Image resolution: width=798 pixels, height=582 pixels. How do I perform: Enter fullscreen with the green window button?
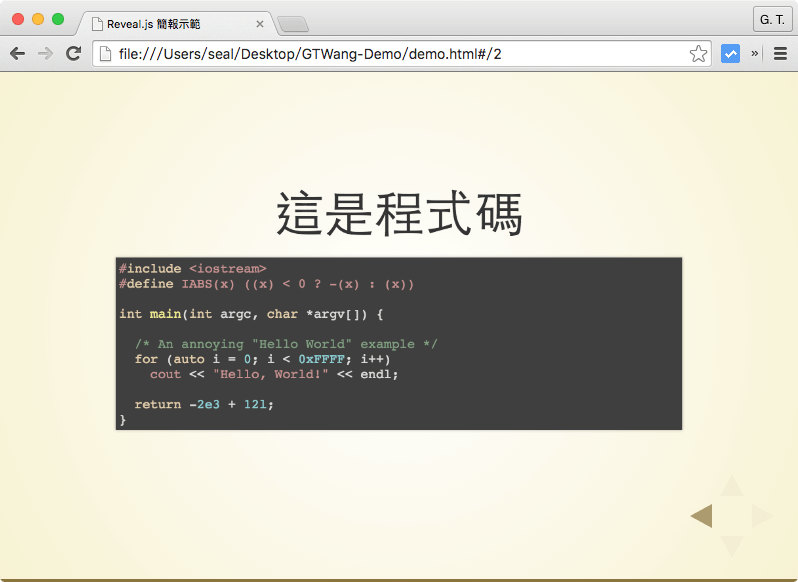click(58, 19)
